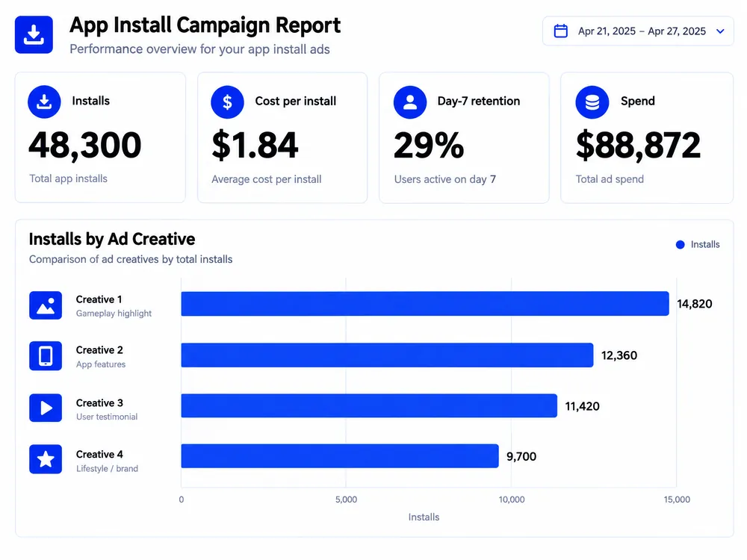Select the Creative 4 bar in chart
This screenshot has width=747, height=560.
coord(340,456)
